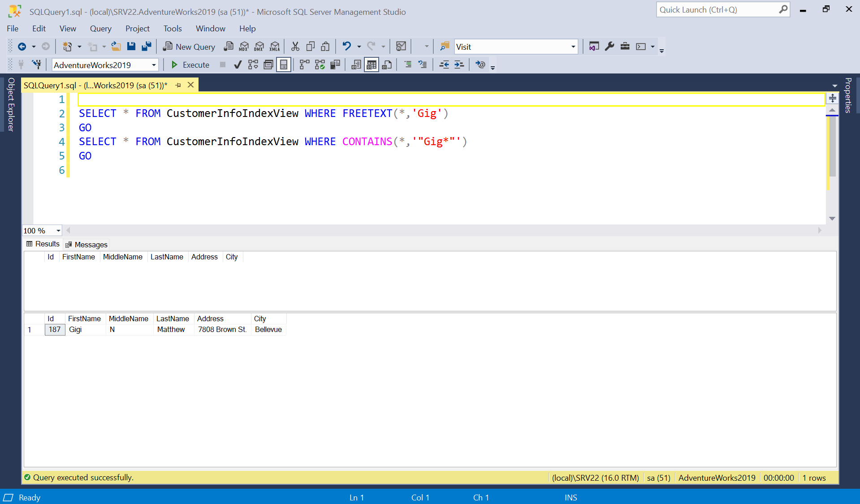Pin the SQLQuery1.sql document tab
This screenshot has height=504, width=860.
coord(178,85)
